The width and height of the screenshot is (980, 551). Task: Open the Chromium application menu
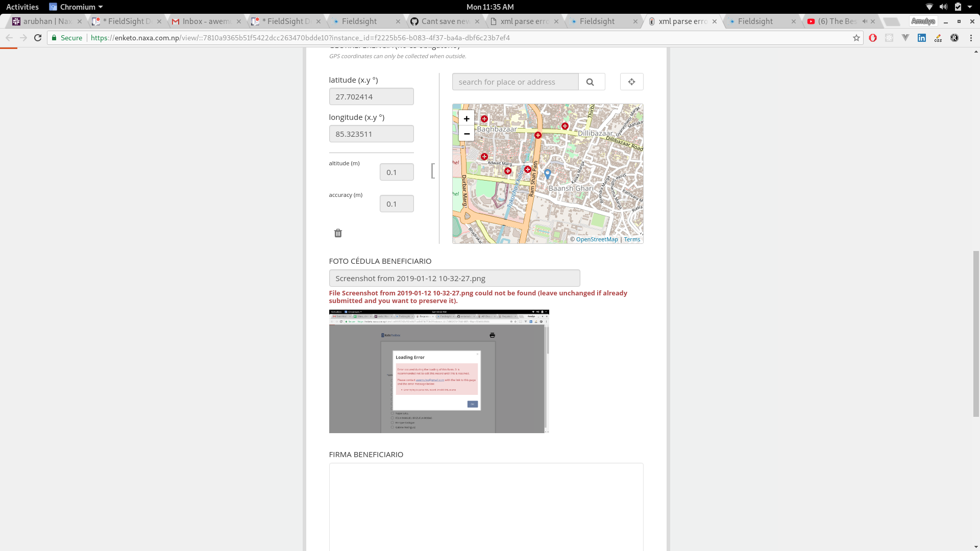coord(76,7)
